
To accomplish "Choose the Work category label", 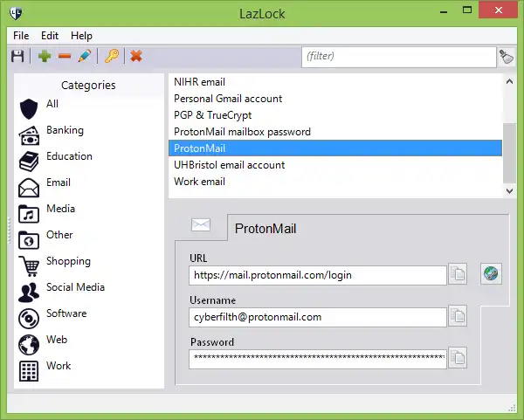I will click(59, 366).
